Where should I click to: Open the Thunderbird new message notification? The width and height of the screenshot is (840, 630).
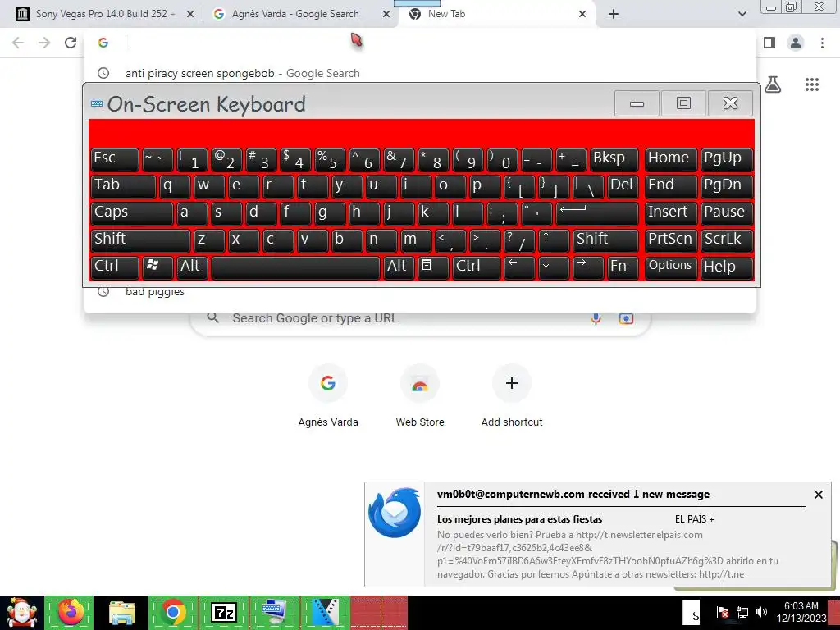point(597,534)
